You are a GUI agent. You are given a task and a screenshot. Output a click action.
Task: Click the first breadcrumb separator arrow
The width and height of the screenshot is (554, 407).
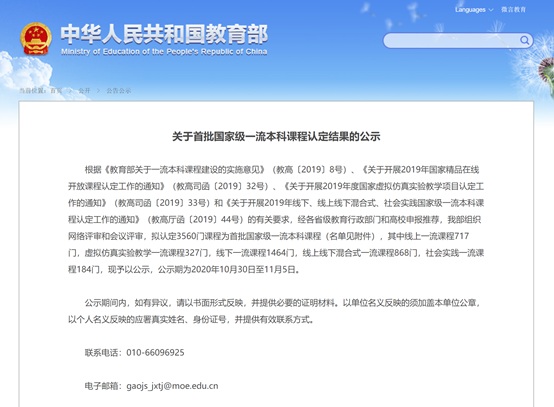tap(70, 91)
